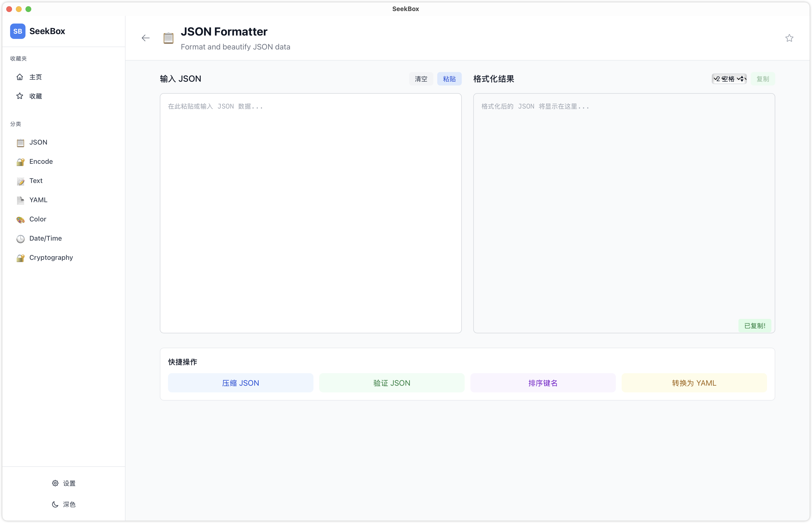The height and width of the screenshot is (523, 812).
Task: Toggle 深色 dark mode
Action: click(x=64, y=504)
